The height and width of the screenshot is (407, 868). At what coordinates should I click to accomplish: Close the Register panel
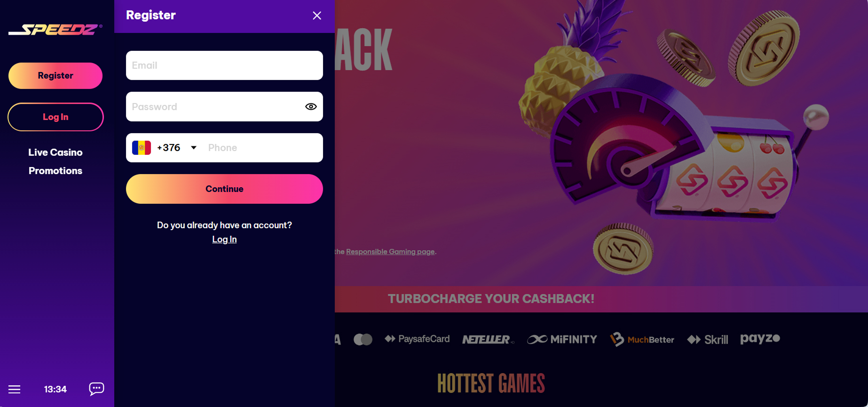click(x=317, y=16)
